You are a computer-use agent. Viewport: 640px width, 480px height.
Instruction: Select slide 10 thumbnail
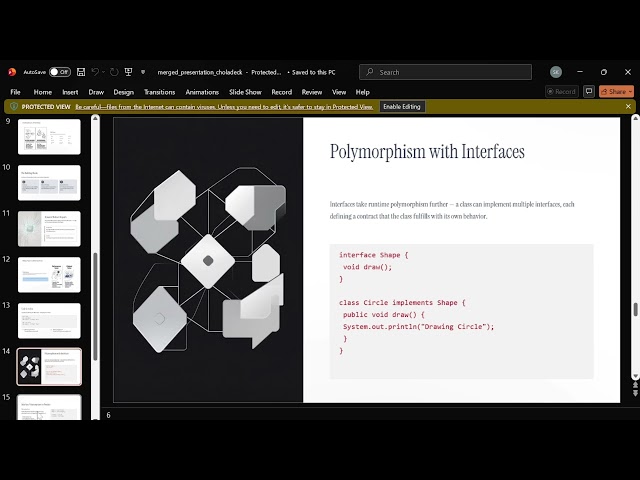click(49, 182)
